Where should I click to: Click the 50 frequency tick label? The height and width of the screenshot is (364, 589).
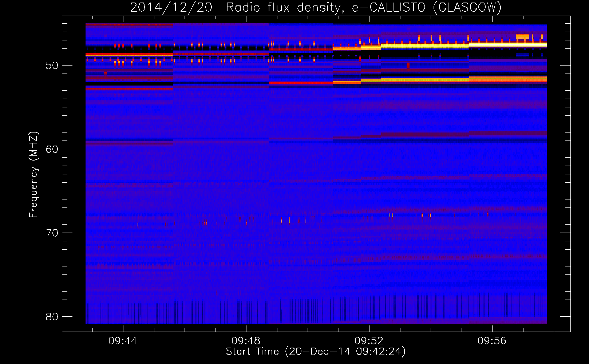pos(52,66)
